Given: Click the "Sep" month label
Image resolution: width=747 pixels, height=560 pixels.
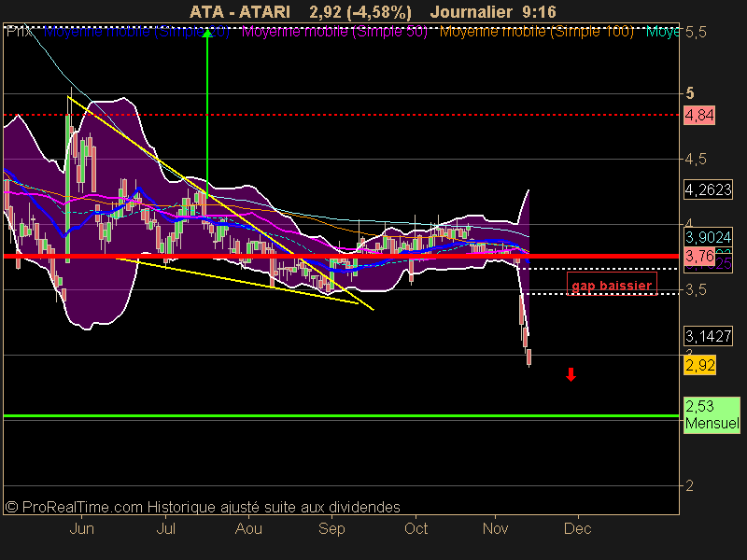Looking at the screenshot, I should point(331,528).
